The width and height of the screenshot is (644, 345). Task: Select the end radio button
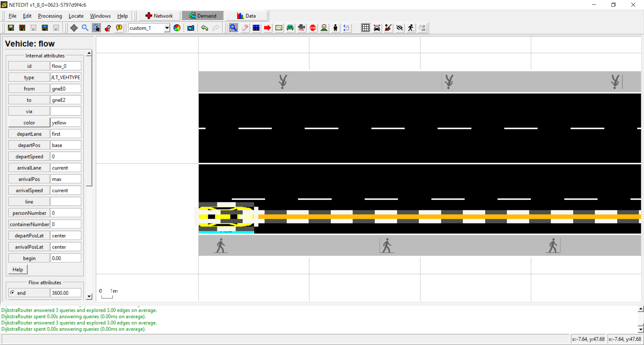tap(12, 292)
